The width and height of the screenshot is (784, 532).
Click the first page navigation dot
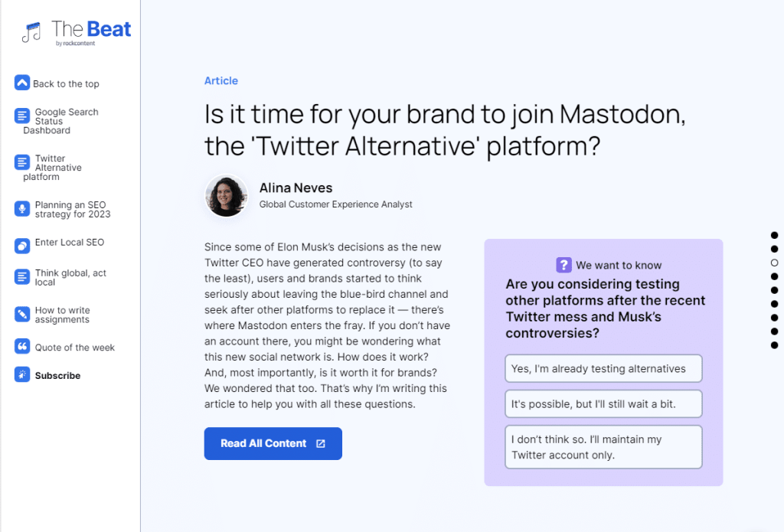pyautogui.click(x=774, y=235)
